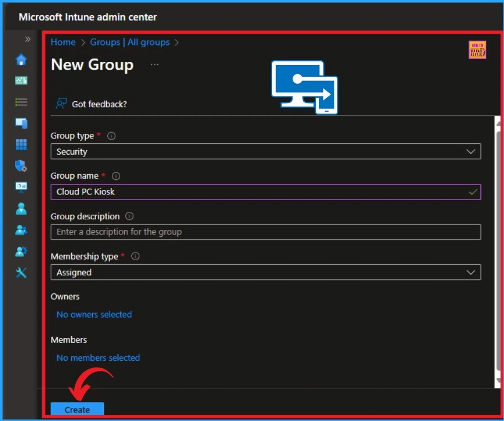The width and height of the screenshot is (504, 421).
Task: Open the Dashboard icon in sidebar
Action: (21, 80)
